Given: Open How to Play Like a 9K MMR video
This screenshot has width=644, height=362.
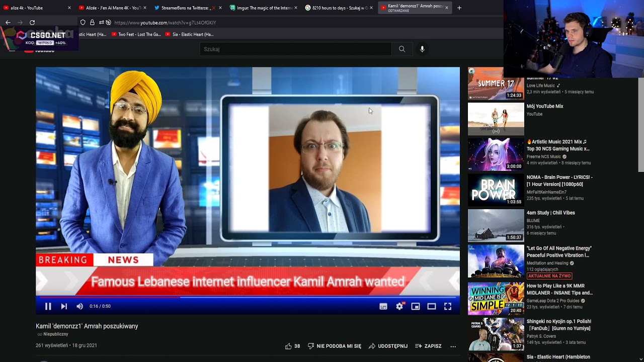Looking at the screenshot, I should pyautogui.click(x=559, y=290).
